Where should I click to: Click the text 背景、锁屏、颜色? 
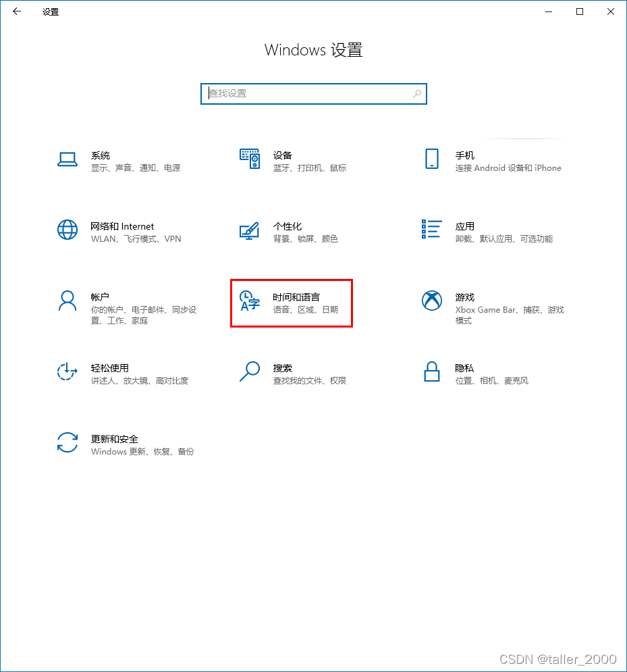pyautogui.click(x=306, y=238)
